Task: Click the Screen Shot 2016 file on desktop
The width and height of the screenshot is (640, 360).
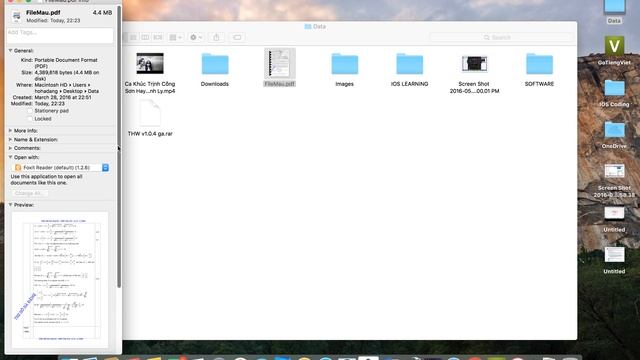Action: 614,171
